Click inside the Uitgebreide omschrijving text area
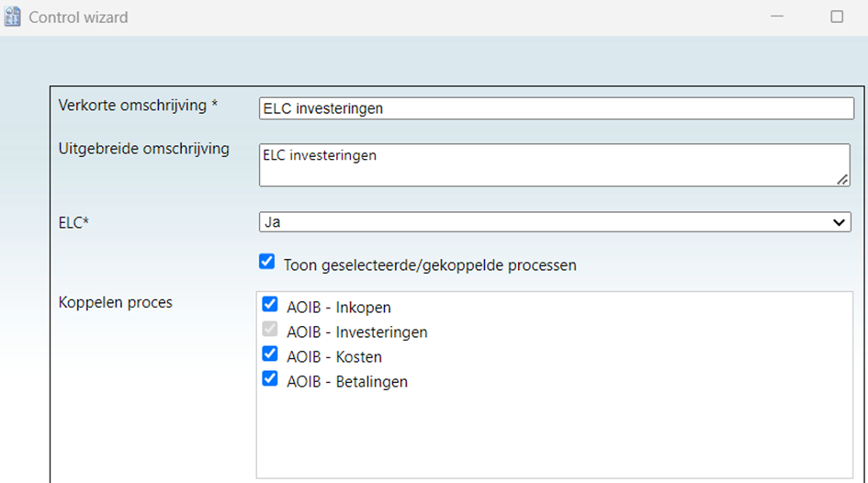868x483 pixels. [555, 165]
